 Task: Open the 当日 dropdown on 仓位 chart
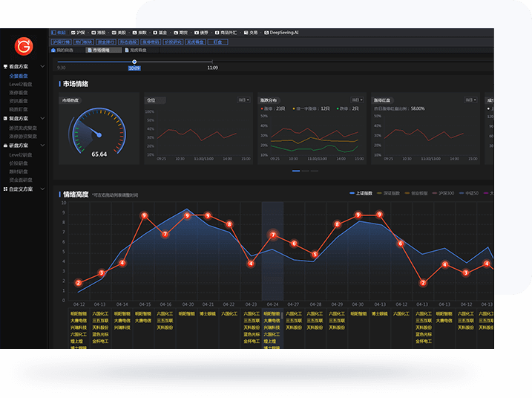[x=243, y=99]
